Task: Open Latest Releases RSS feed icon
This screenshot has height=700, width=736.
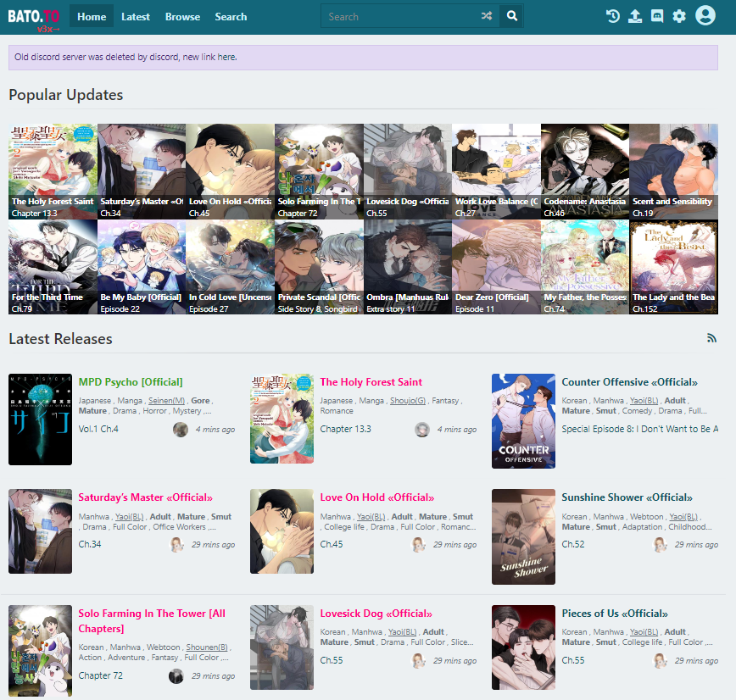Action: coord(711,338)
